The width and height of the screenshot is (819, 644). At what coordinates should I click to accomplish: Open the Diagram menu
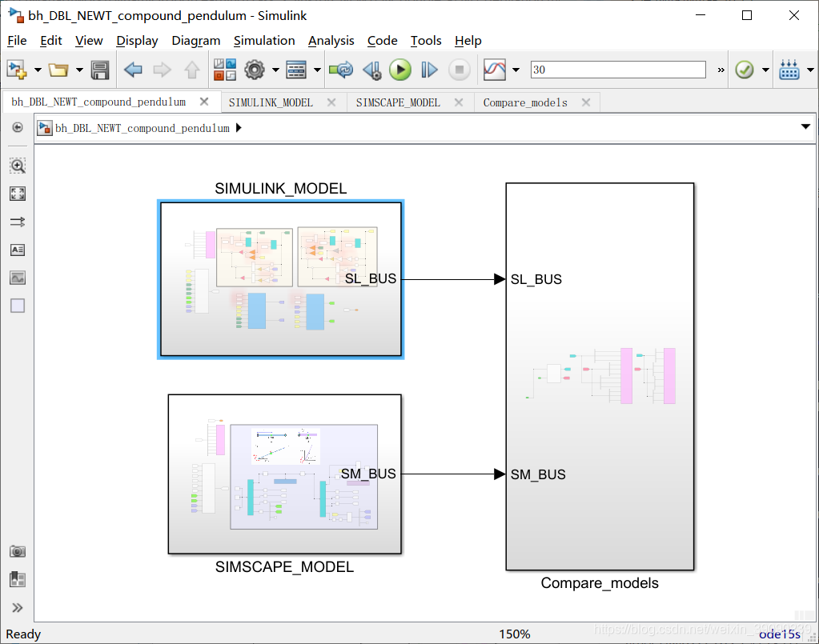click(196, 41)
